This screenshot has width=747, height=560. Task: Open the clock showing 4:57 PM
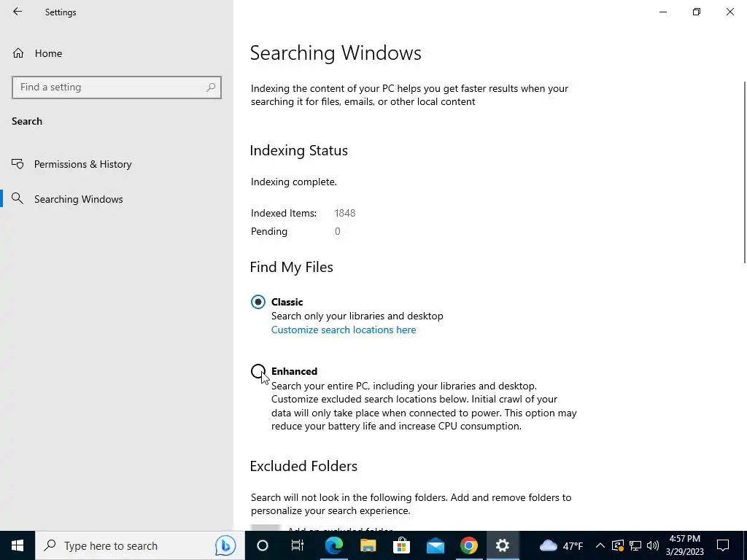click(684, 545)
